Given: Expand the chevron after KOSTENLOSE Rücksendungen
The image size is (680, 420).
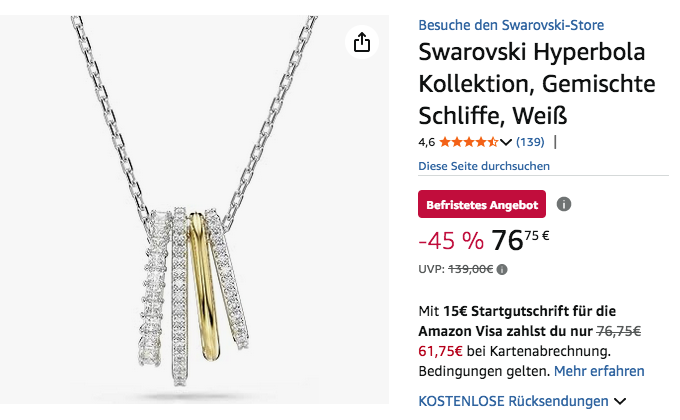Looking at the screenshot, I should tap(620, 401).
